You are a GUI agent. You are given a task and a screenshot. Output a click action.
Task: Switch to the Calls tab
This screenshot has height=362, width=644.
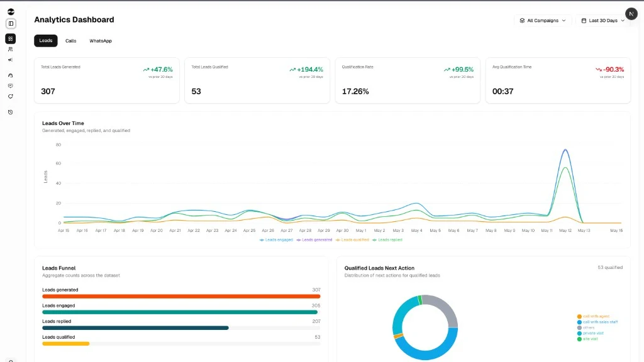pyautogui.click(x=70, y=41)
